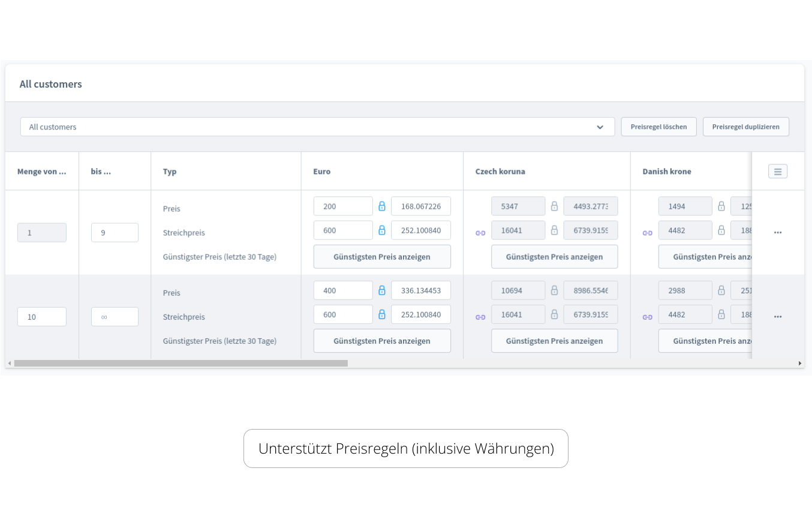Toggle lock beside Czech koruna price 5347
Image resolution: width=812 pixels, height=528 pixels.
555,206
